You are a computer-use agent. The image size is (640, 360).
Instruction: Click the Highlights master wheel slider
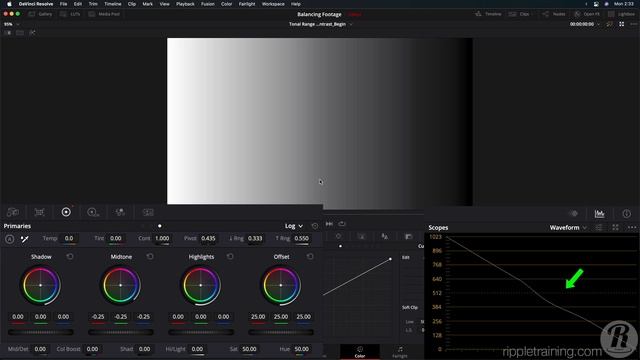click(x=201, y=332)
